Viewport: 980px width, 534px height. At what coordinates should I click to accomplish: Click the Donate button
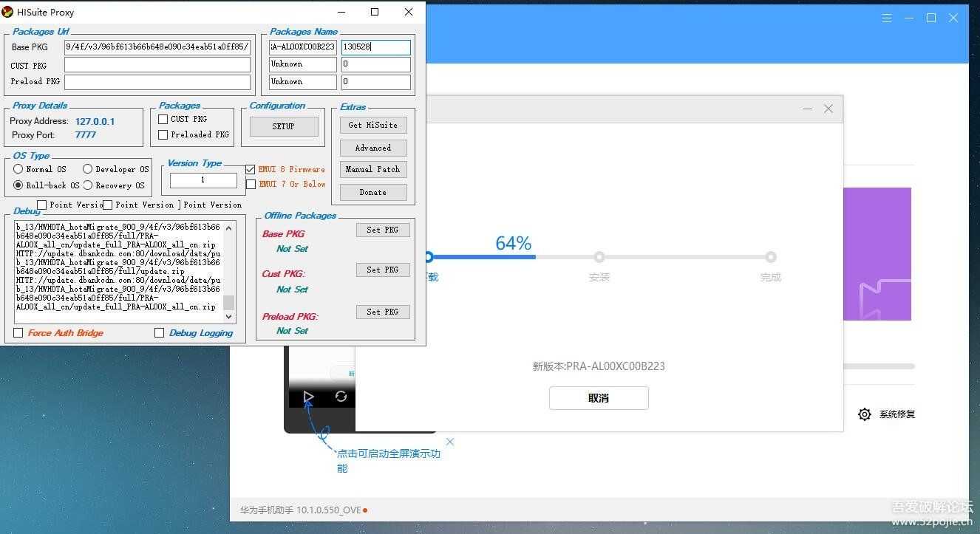[373, 192]
